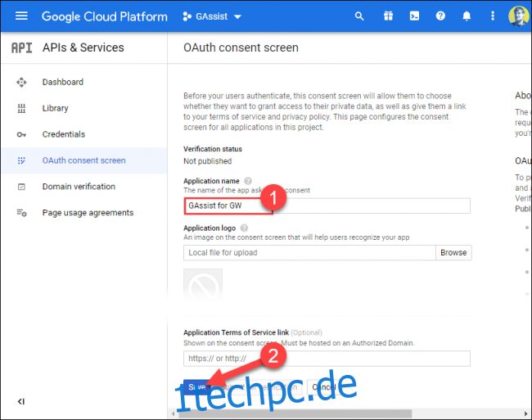
Task: Open the three-dot settings menu
Action: 493,16
